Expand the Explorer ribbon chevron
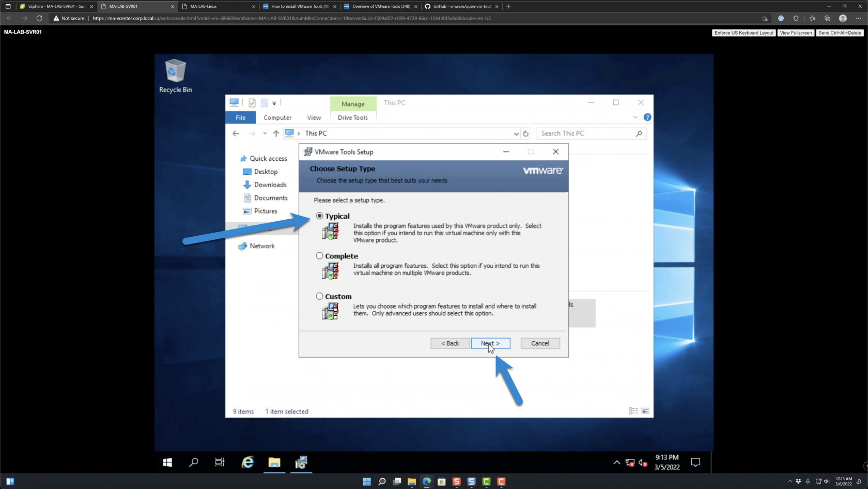868x489 pixels. pos(636,117)
